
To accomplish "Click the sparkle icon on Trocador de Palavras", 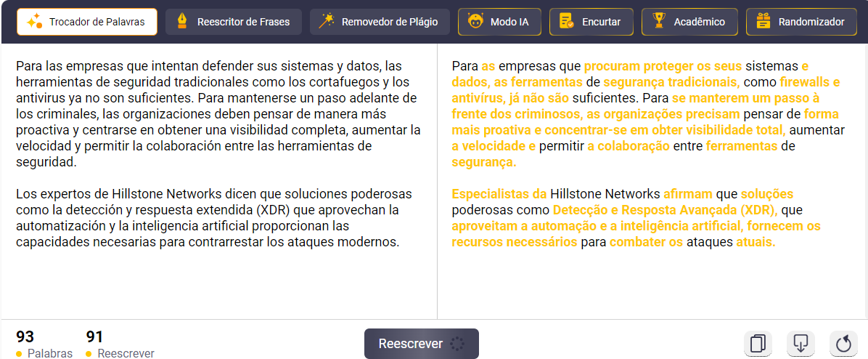I will [x=34, y=22].
